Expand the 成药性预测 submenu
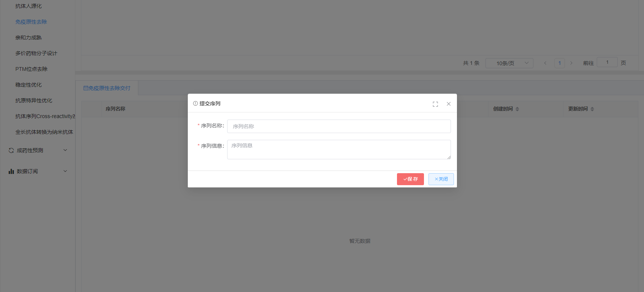The height and width of the screenshot is (292, 644). click(37, 150)
